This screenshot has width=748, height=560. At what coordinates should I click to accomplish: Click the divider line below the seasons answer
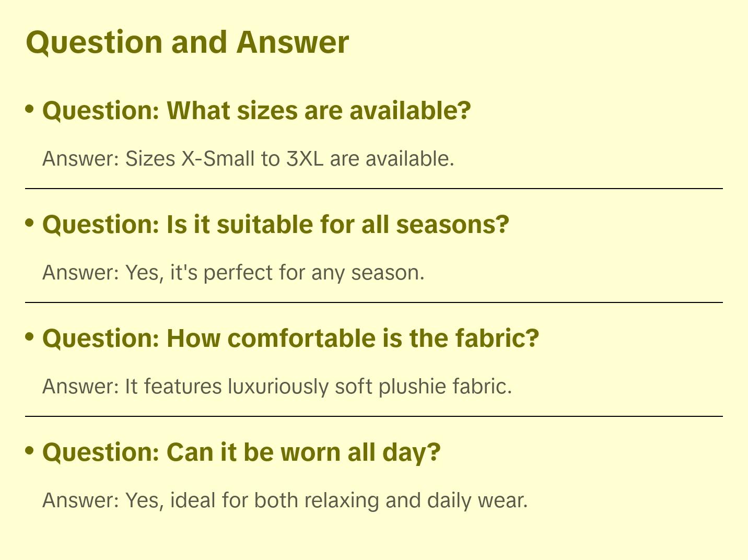374,302
